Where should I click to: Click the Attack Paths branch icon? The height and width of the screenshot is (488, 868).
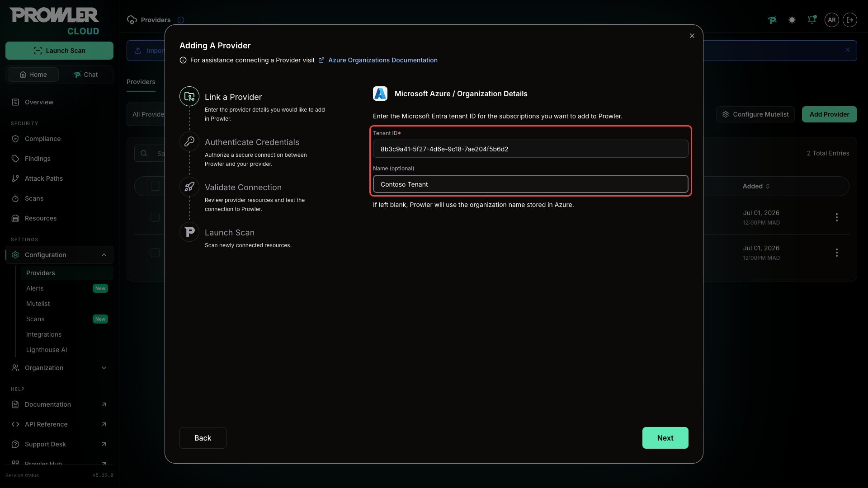(15, 178)
